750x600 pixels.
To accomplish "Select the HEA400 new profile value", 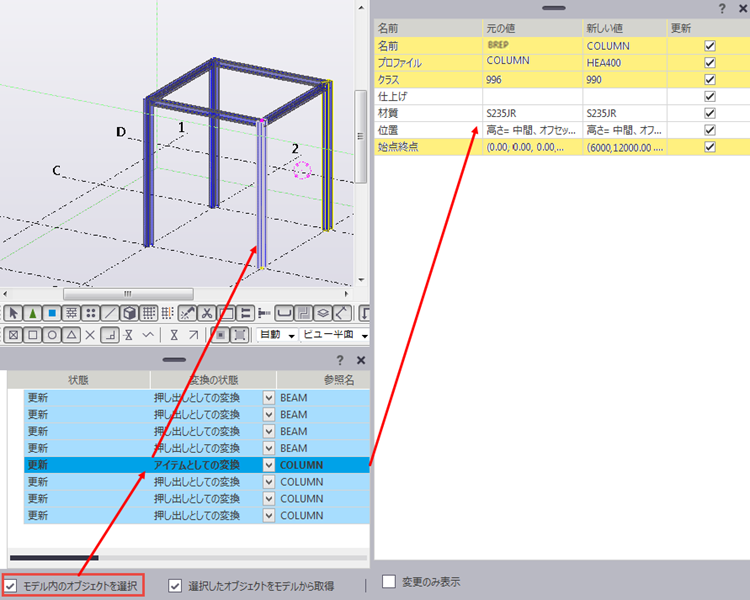I will pos(624,63).
